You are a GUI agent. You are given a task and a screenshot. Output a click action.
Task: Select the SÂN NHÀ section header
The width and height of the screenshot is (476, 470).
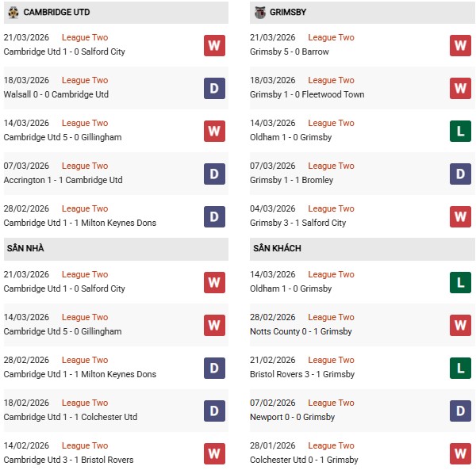[x=25, y=248]
